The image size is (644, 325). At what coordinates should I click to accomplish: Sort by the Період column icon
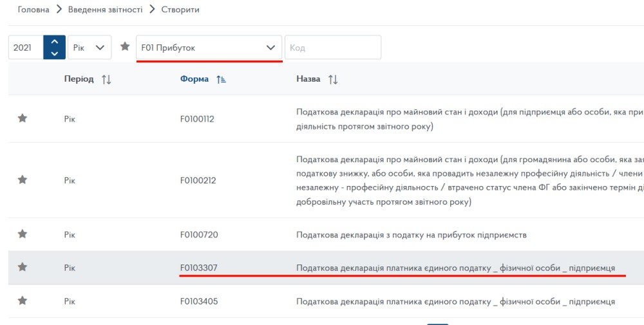(x=106, y=79)
